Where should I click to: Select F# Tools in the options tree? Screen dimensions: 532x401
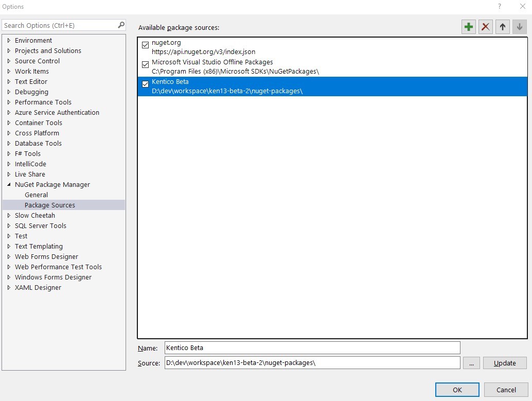click(27, 153)
